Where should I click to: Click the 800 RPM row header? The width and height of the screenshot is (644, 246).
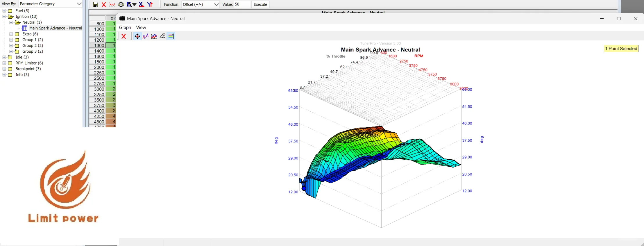click(x=97, y=24)
